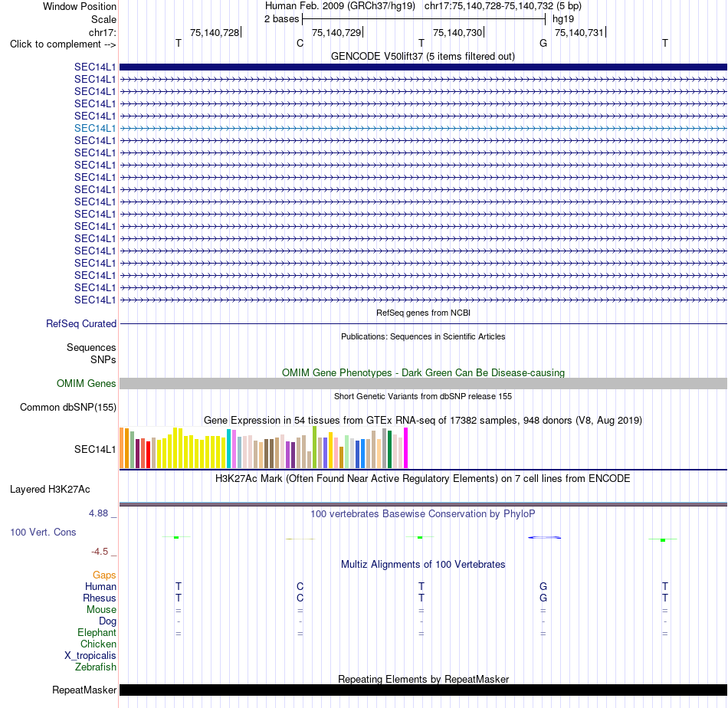728x708 pixels.
Task: Click the 'chr17:' ruler label
Action: 102,32
